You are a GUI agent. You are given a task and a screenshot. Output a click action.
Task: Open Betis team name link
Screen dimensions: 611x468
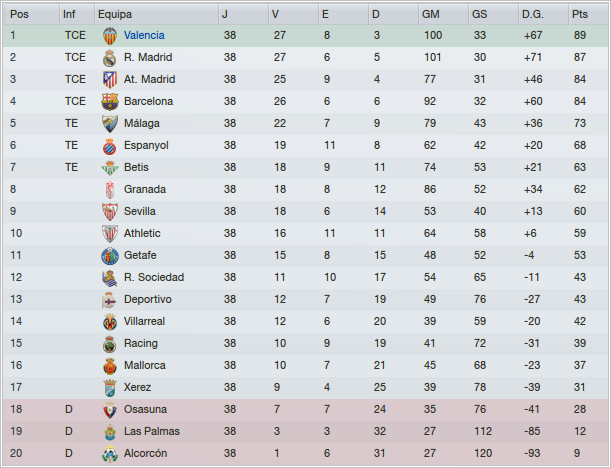(137, 167)
